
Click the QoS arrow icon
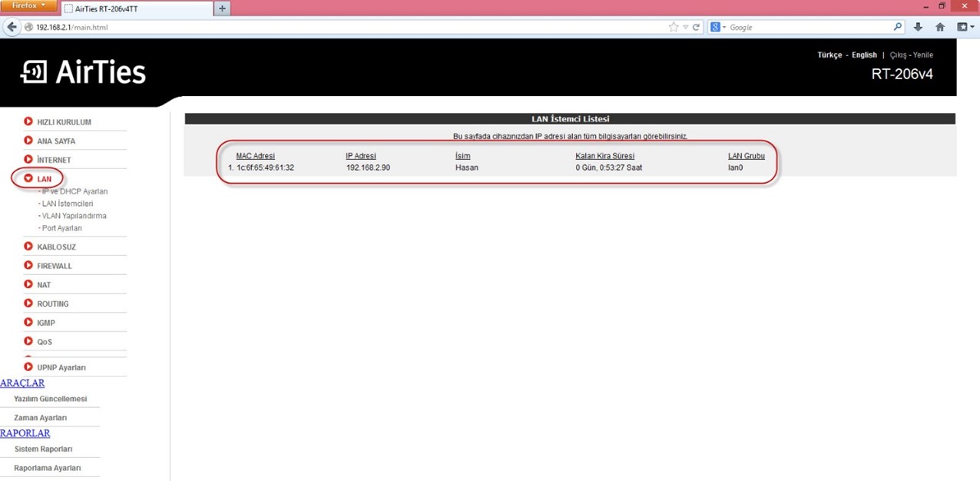[x=28, y=341]
